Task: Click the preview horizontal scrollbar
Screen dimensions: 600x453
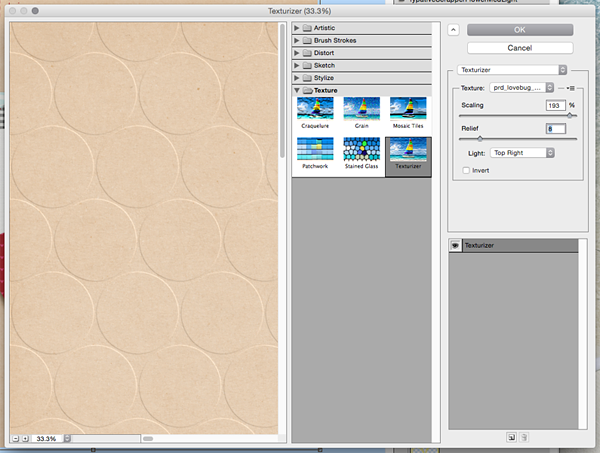Action: point(148,438)
